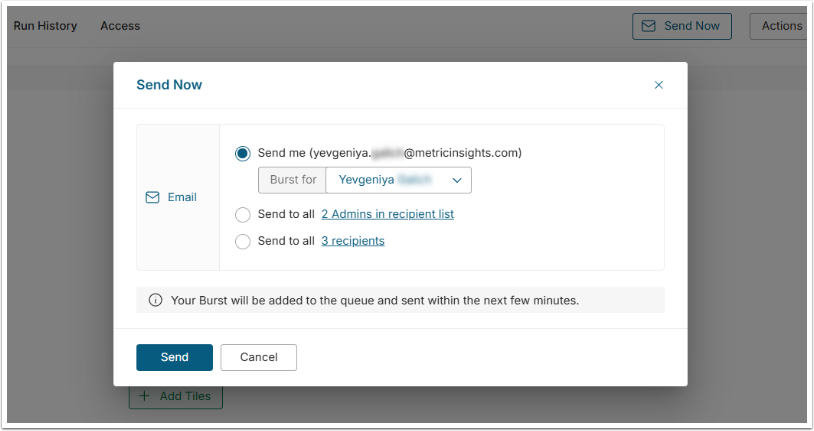Follow the 3 recipients link

(352, 241)
